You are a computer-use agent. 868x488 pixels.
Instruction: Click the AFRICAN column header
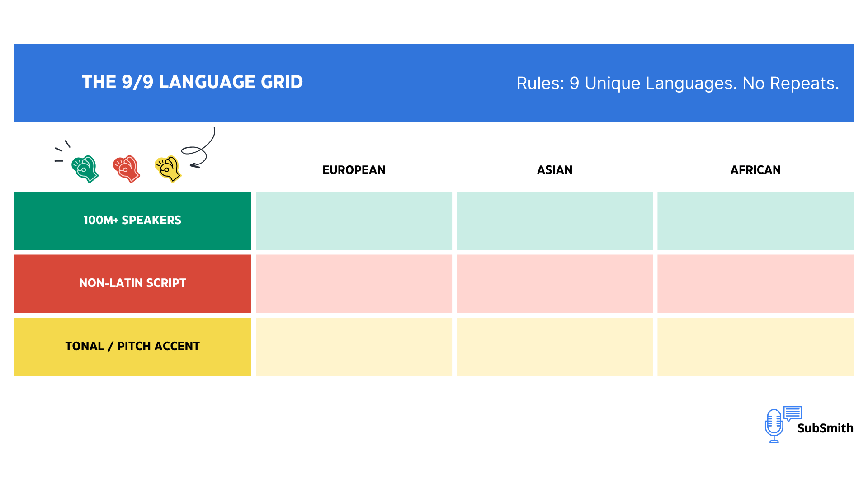tap(755, 170)
